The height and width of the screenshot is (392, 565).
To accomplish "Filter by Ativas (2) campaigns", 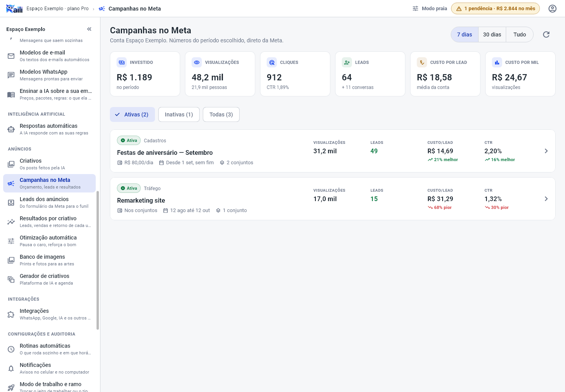I will (x=132, y=114).
